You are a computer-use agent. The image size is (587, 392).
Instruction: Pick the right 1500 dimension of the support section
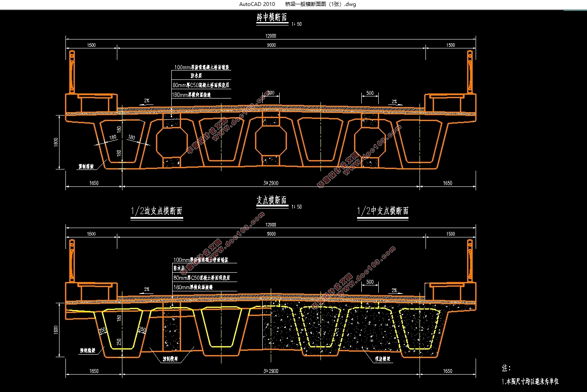point(451,234)
